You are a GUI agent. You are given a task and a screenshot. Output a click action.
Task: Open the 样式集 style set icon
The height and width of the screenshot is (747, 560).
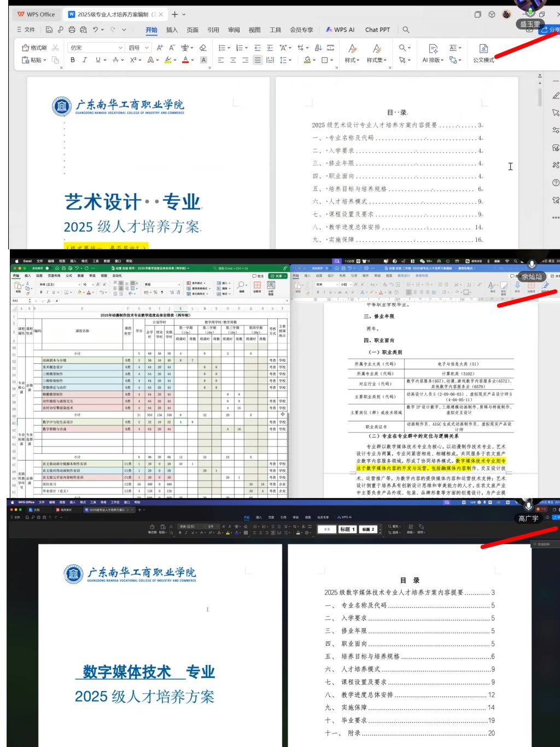coord(376,53)
